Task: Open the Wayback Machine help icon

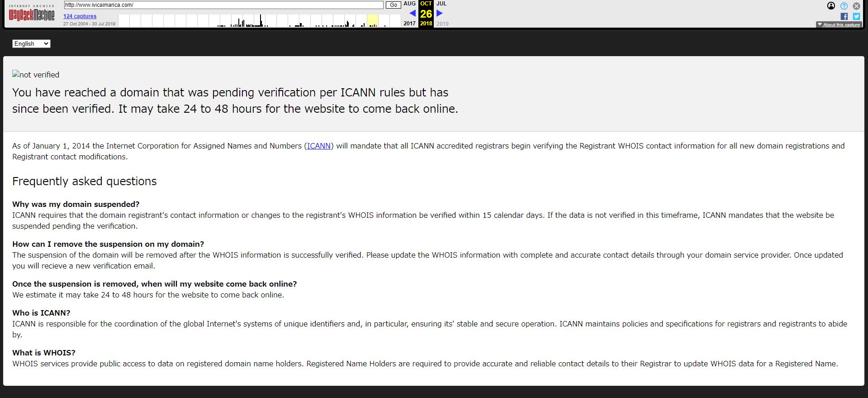Action: 844,6
